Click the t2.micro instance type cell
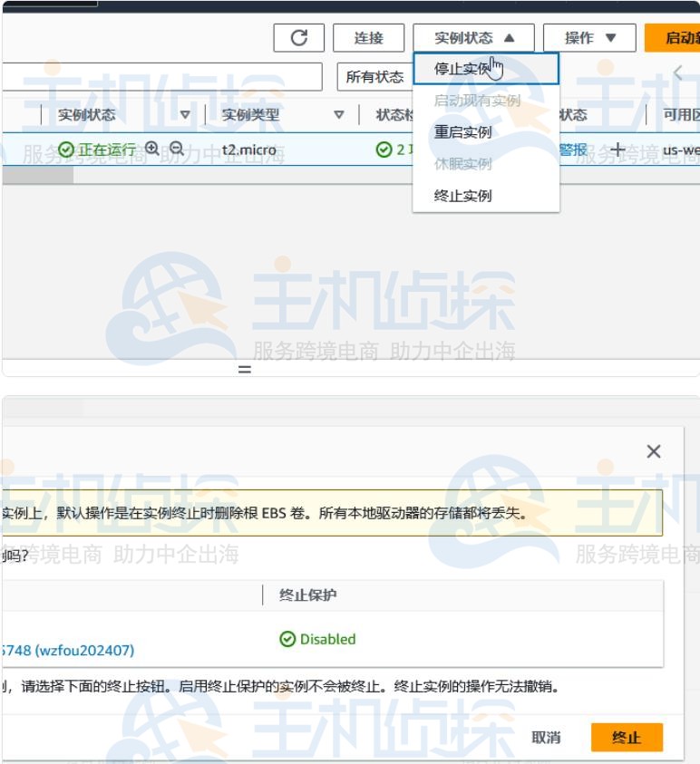The width and height of the screenshot is (700, 764). pyautogui.click(x=249, y=150)
